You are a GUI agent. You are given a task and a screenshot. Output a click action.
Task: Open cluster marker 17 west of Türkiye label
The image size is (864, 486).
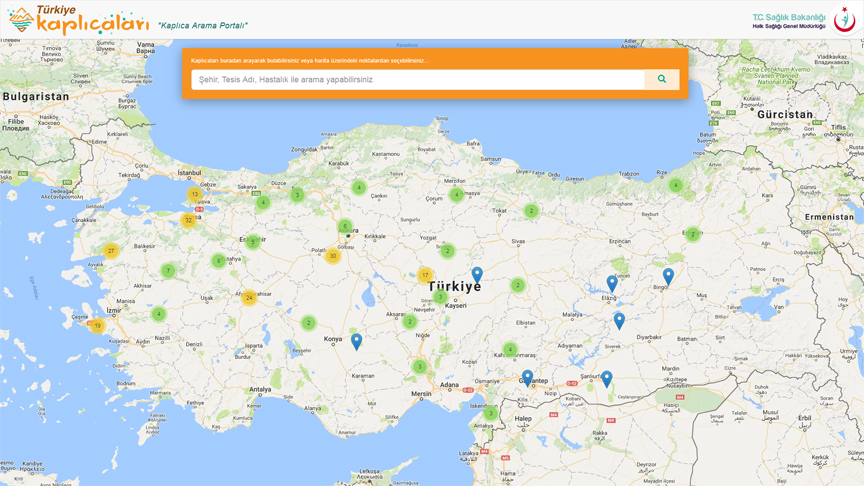(x=425, y=275)
